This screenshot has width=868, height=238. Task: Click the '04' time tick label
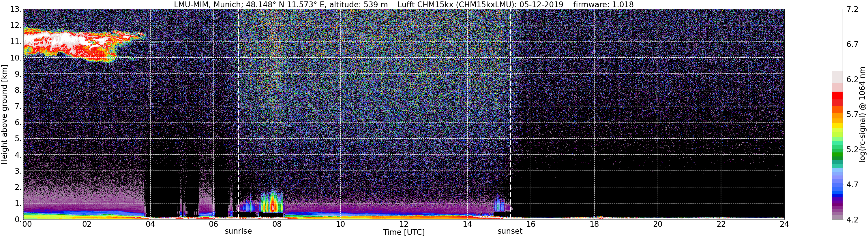[150, 224]
